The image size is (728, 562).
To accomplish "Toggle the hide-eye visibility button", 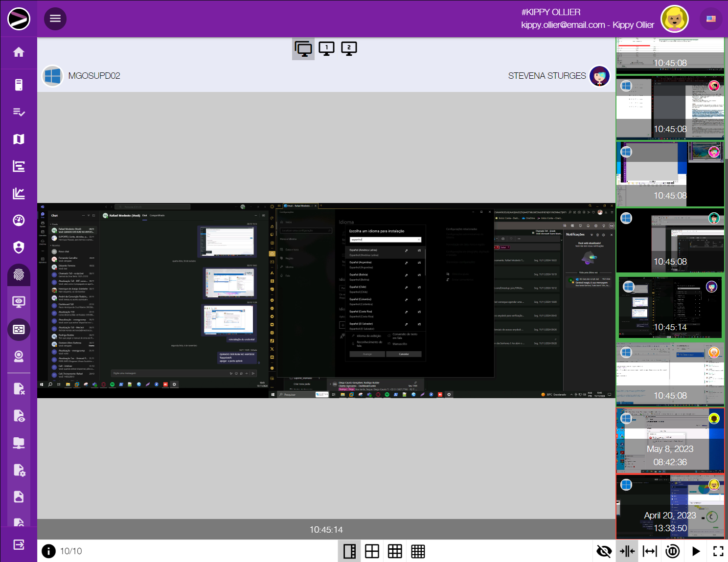I will pos(604,551).
